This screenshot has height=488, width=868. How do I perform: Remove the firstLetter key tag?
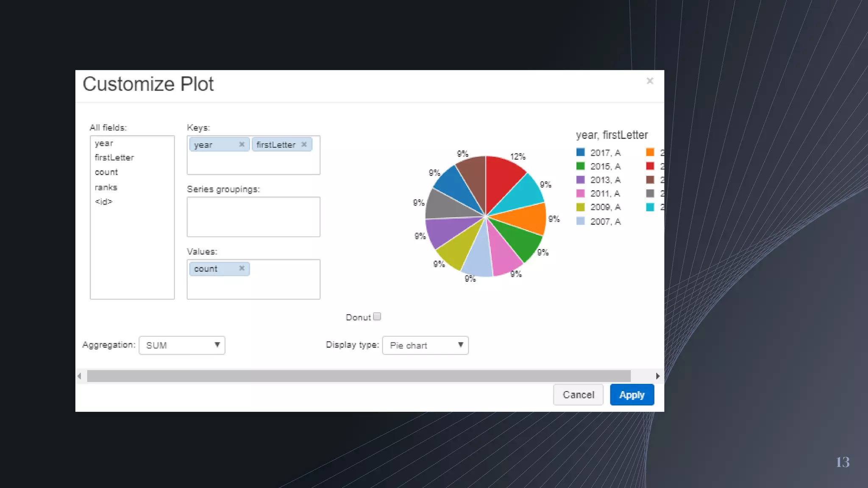click(304, 144)
